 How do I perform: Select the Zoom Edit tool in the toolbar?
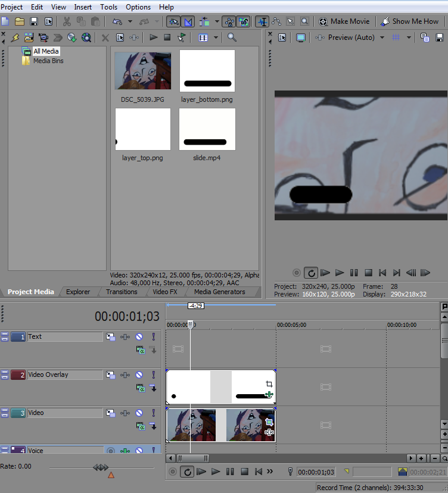tap(304, 21)
